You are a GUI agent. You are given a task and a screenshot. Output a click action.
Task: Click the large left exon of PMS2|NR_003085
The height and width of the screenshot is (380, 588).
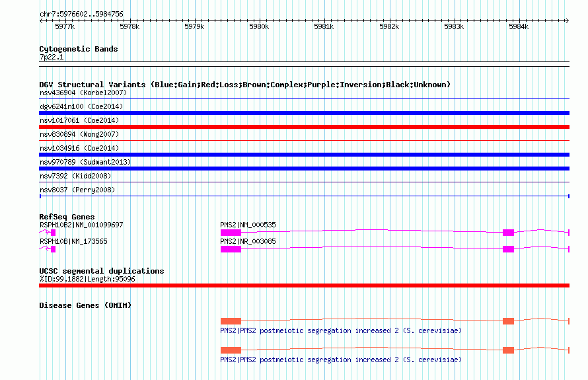point(231,249)
